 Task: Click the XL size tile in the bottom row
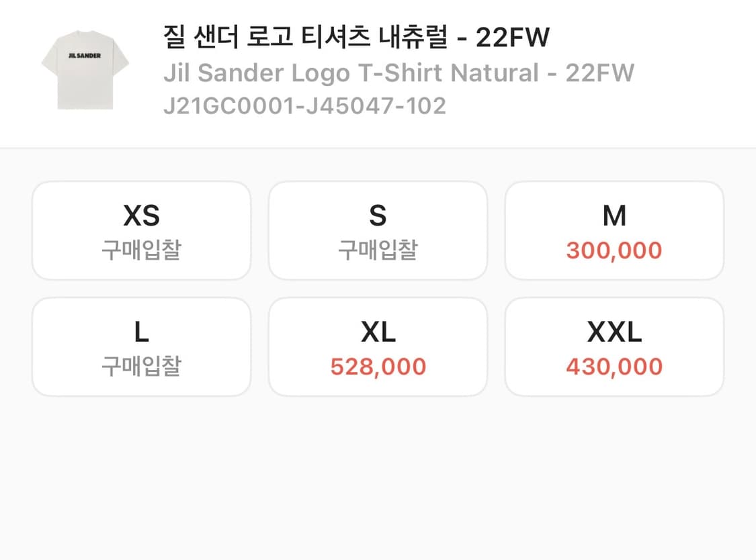378,346
